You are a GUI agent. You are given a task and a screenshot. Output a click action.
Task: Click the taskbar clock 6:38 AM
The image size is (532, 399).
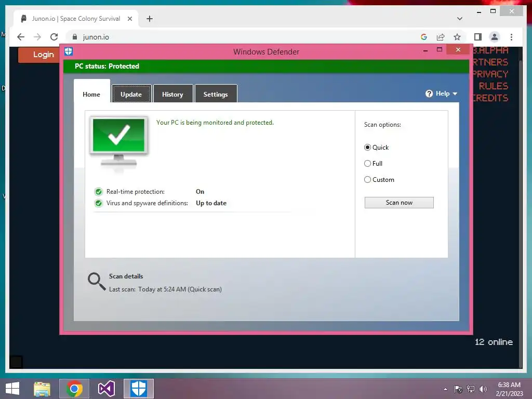click(509, 385)
